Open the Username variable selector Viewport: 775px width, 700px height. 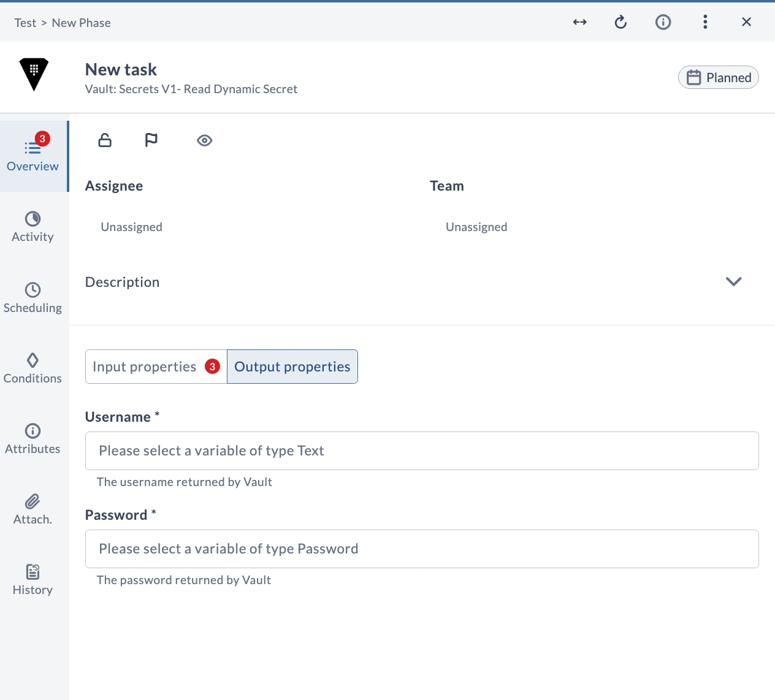(422, 451)
